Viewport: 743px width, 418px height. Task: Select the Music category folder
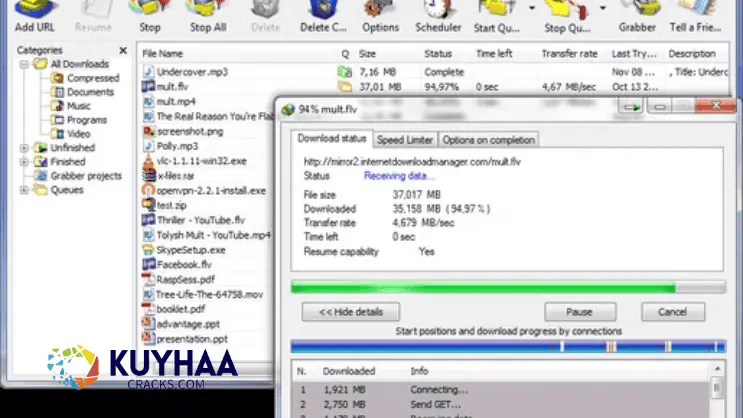pos(79,106)
